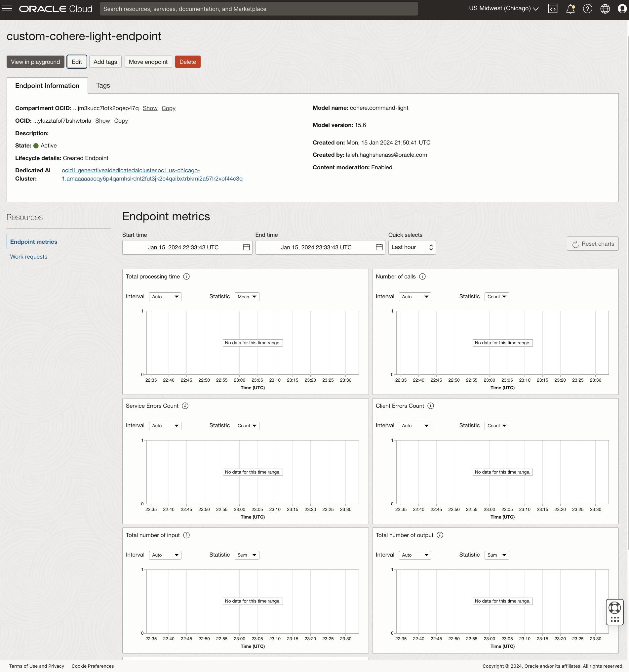The image size is (629, 672).
Task: Open Statistic Sum dropdown for Total number of input
Action: point(247,555)
